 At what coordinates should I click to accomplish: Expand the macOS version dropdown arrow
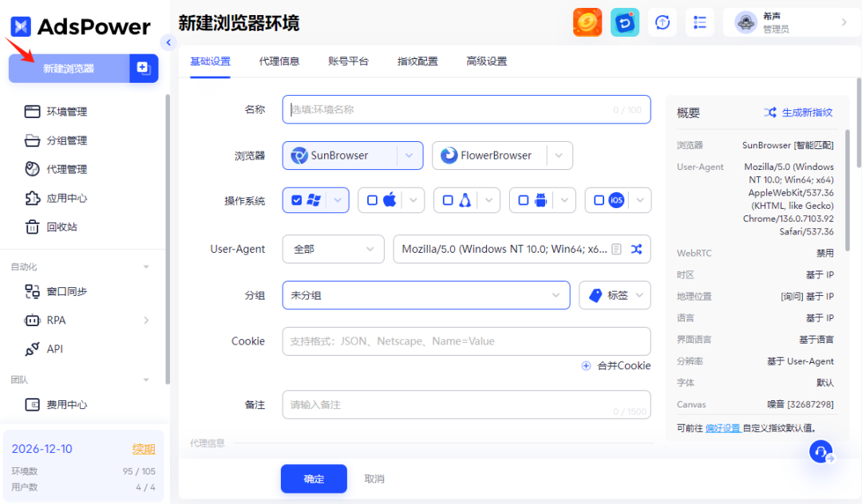pos(413,200)
